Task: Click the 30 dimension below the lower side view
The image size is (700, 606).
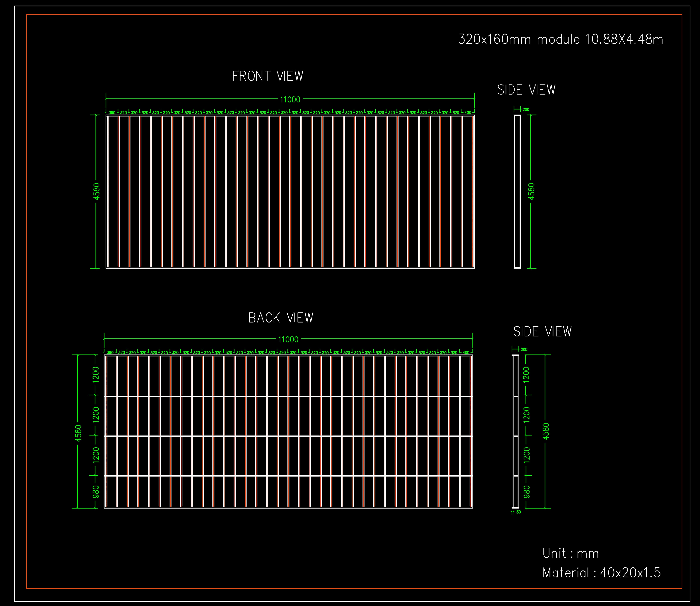Action: point(519,512)
